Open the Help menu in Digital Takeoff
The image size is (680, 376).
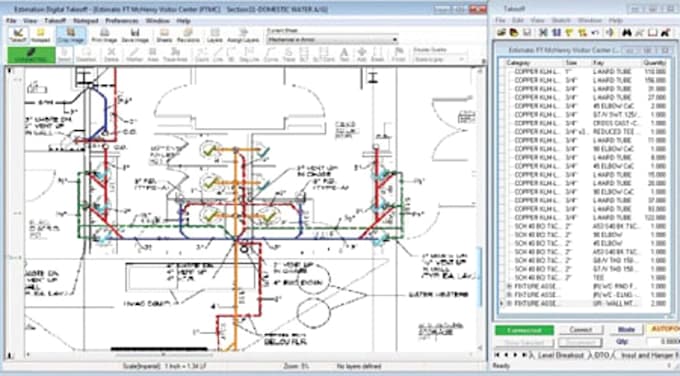(x=183, y=20)
